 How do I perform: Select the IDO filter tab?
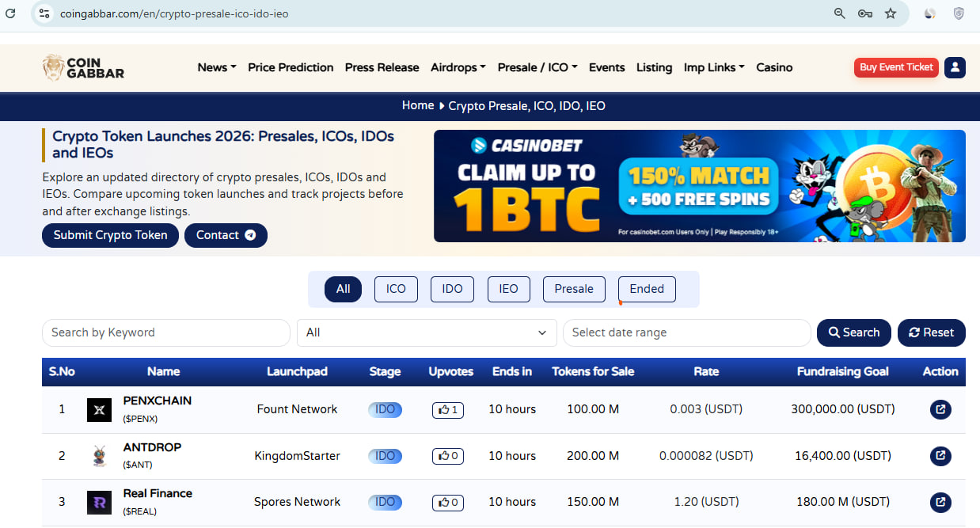click(x=451, y=289)
